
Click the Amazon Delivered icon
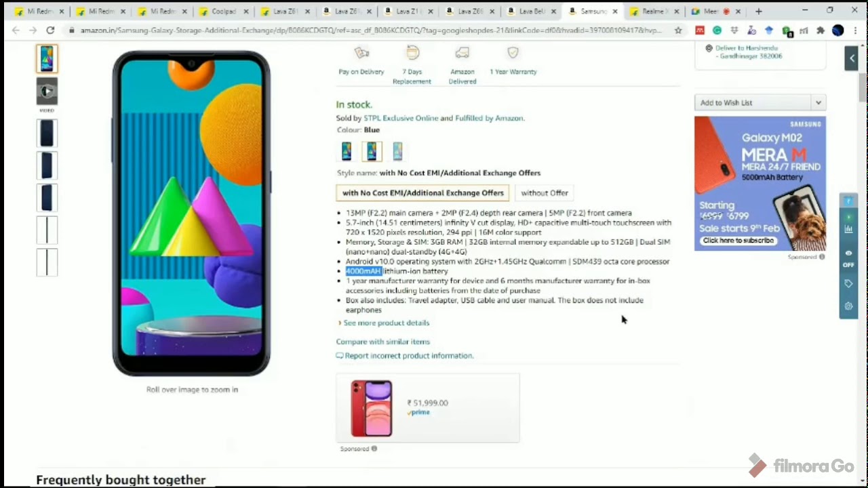pyautogui.click(x=462, y=53)
